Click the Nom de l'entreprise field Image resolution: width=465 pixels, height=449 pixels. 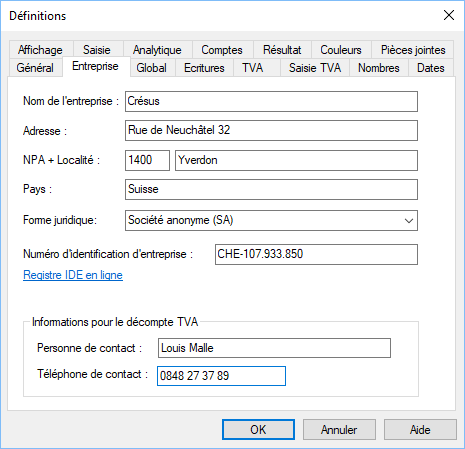[271, 101]
